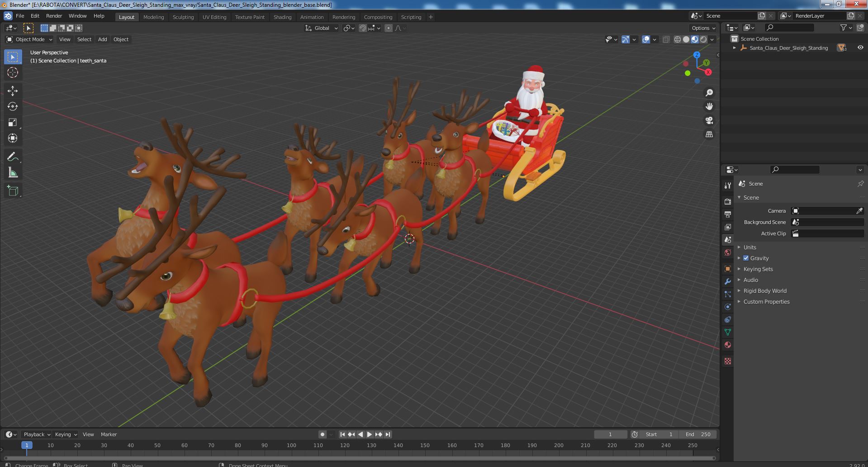This screenshot has height=467, width=868.
Task: Click the Blender logo menu icon
Action: tap(8, 16)
